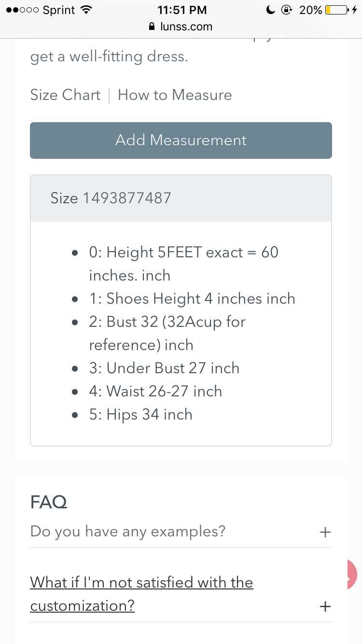The height and width of the screenshot is (644, 362).
Task: Open the pink floating chat bubble
Action: 354,574
